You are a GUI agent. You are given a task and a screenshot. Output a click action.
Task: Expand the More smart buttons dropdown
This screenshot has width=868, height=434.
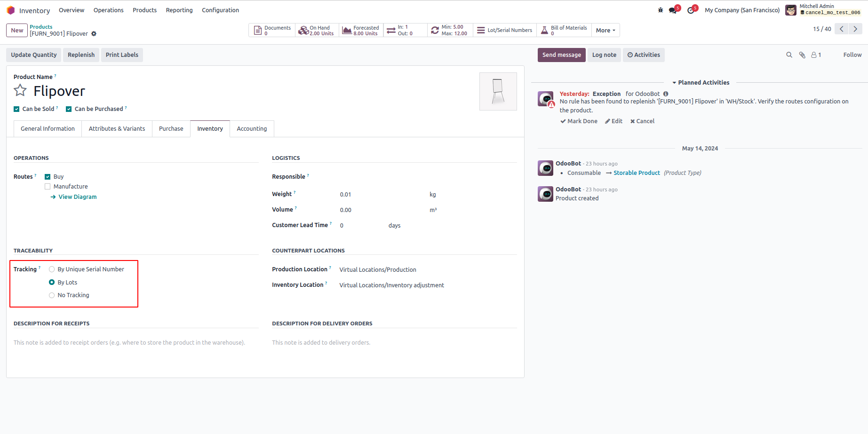605,30
